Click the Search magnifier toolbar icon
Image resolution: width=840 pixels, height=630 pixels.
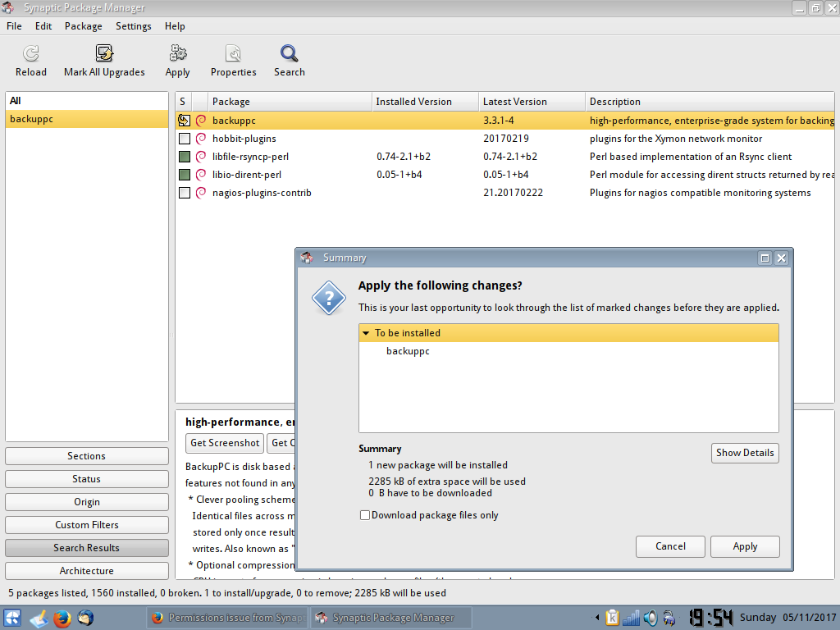[290, 53]
